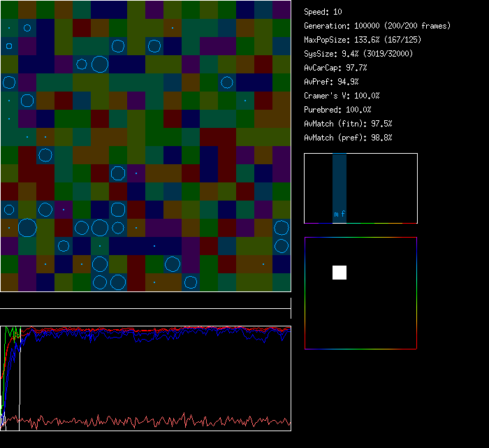Select the white square in the rainbow-bordered panel
Image resolution: width=489 pixels, height=448 pixels.
point(340,273)
